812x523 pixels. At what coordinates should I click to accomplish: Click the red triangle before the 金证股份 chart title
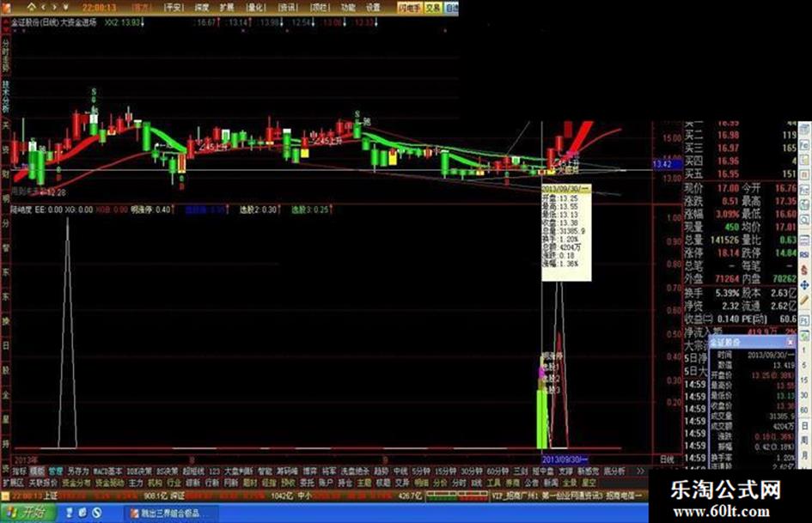pyautogui.click(x=5, y=23)
